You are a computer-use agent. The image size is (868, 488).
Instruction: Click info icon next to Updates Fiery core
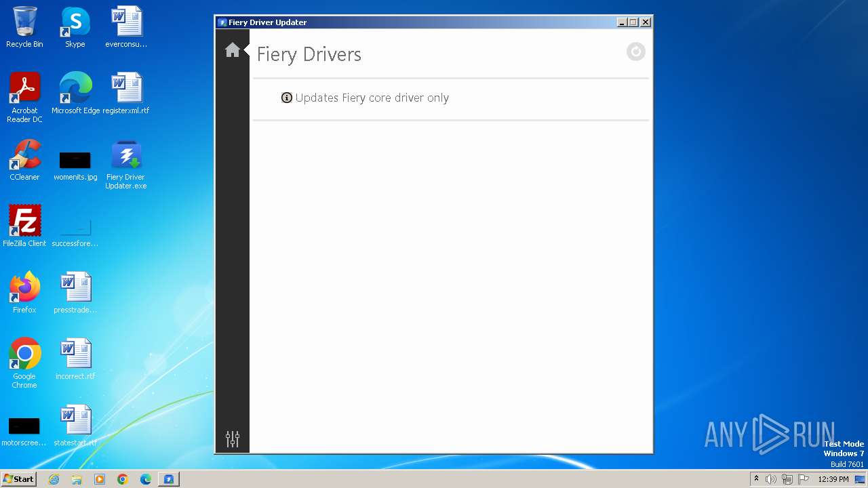pos(287,98)
